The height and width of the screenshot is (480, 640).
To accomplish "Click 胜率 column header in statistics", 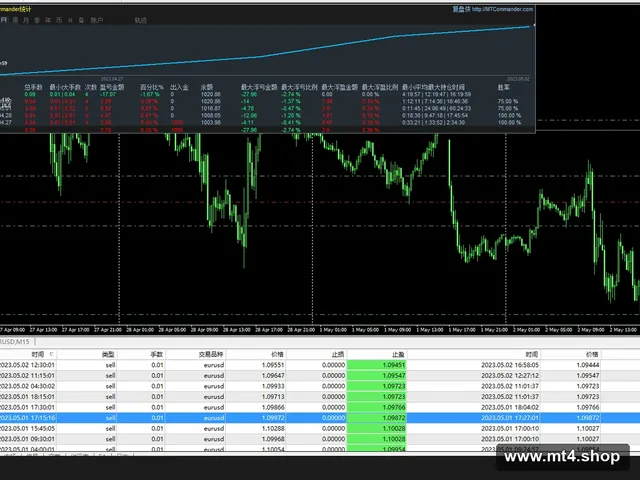I will click(503, 87).
